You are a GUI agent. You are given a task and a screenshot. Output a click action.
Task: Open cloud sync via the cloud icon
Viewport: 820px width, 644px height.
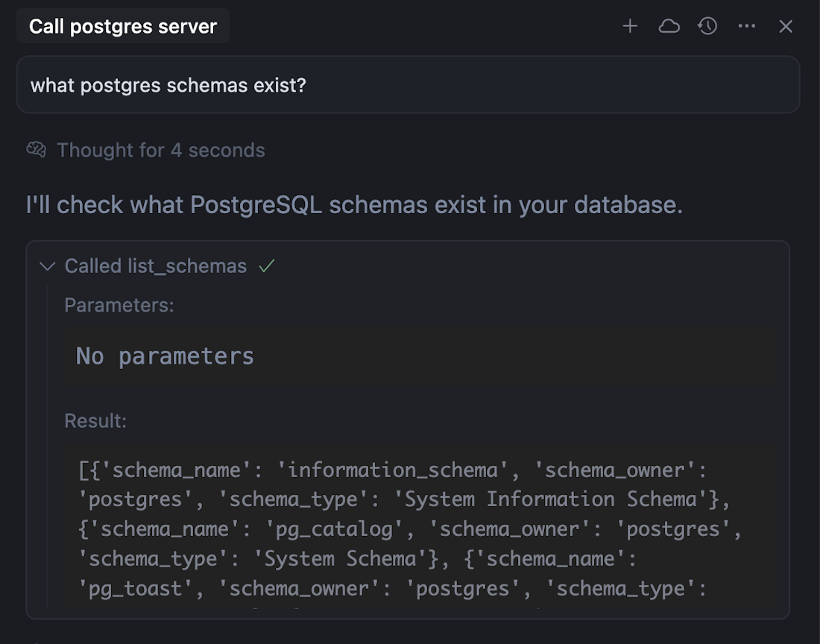669,26
